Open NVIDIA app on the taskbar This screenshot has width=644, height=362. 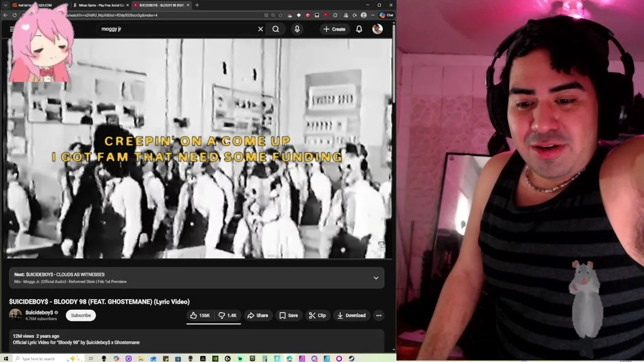pyautogui.click(x=215, y=358)
